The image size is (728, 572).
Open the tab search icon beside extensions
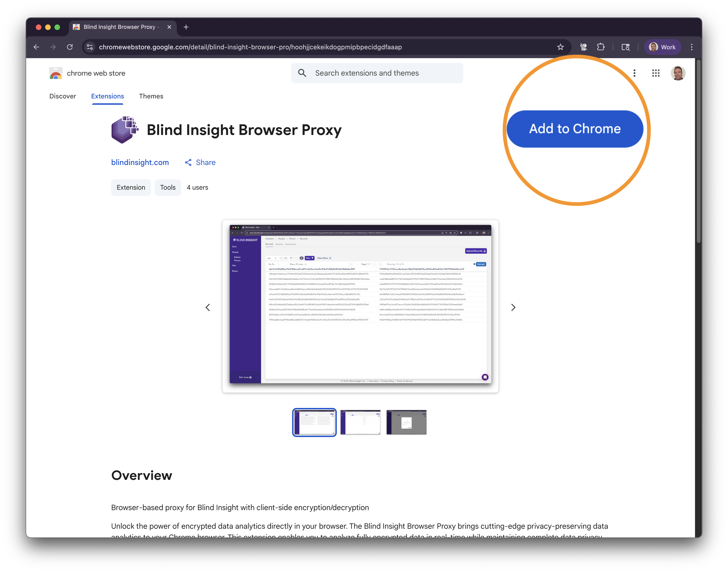[x=625, y=47]
